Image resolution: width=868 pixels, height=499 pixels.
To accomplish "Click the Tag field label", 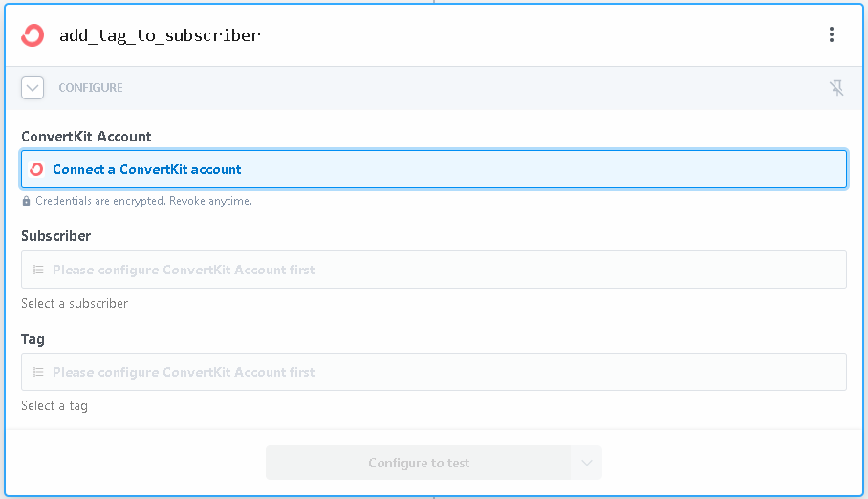I will (33, 339).
